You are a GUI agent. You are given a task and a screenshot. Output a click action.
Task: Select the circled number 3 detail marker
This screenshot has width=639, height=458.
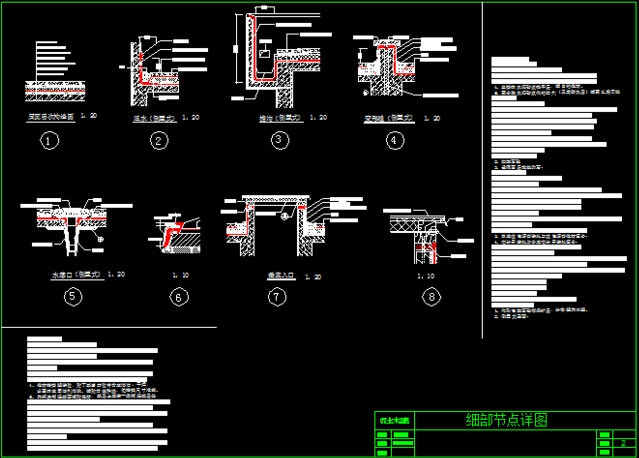coord(279,140)
